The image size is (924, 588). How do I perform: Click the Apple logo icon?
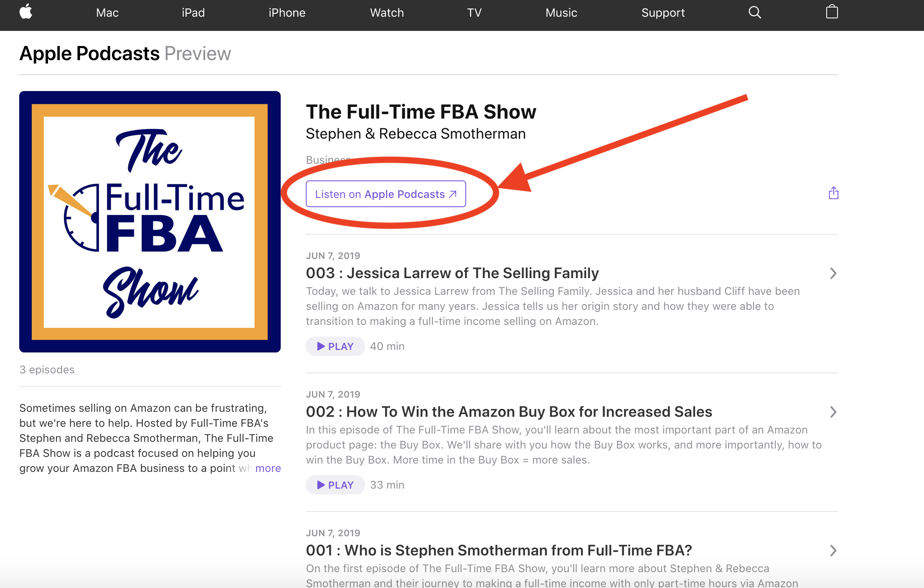26,12
